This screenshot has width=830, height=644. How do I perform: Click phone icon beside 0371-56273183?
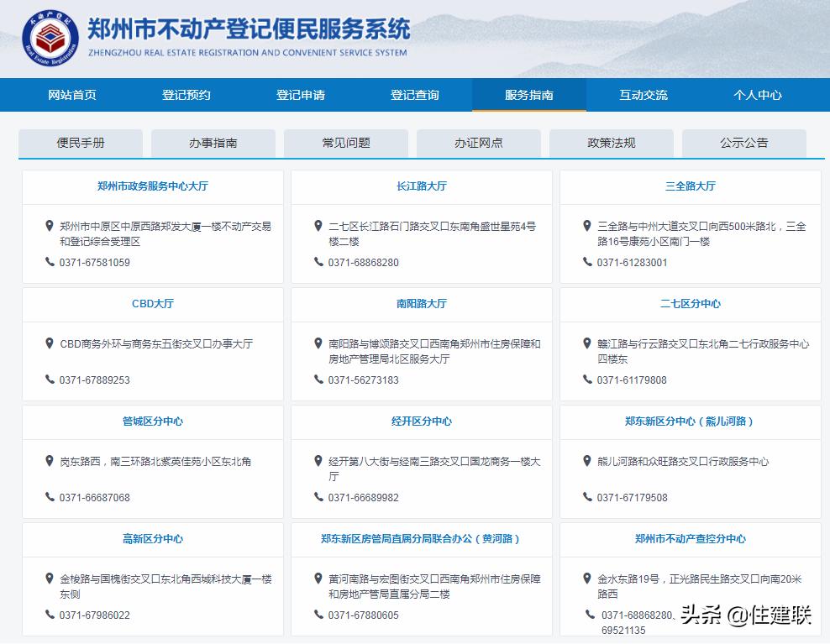318,380
